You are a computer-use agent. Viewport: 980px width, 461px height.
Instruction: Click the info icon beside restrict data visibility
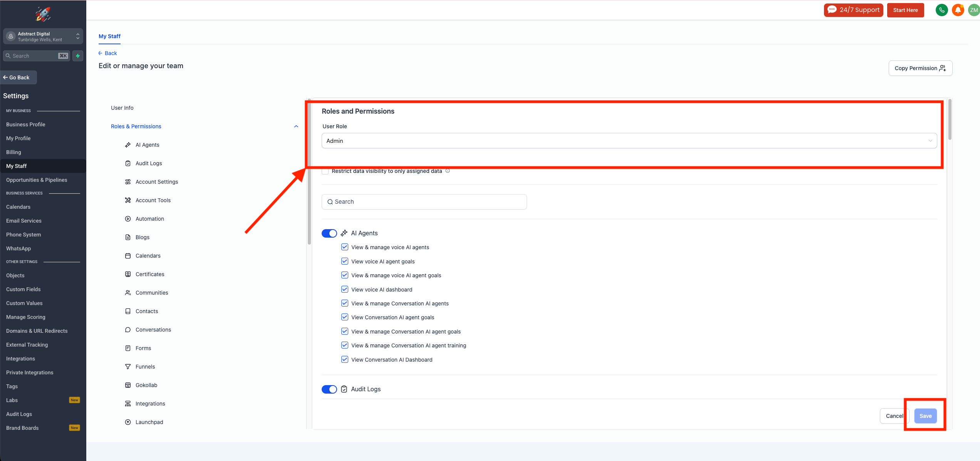pyautogui.click(x=448, y=171)
